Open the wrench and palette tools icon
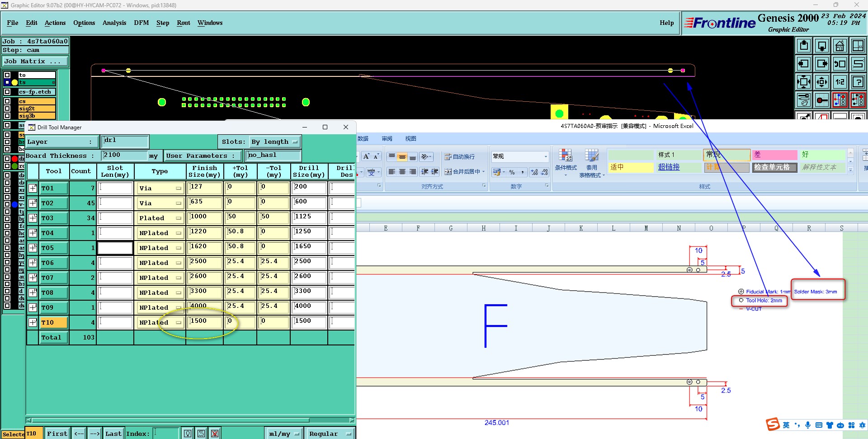This screenshot has width=868, height=439. point(804,100)
